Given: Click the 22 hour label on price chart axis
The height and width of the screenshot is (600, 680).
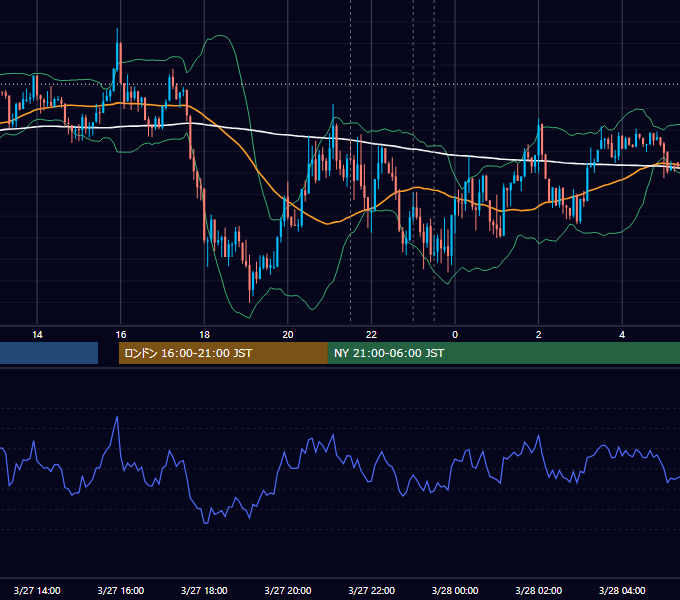Looking at the screenshot, I should coord(371,335).
